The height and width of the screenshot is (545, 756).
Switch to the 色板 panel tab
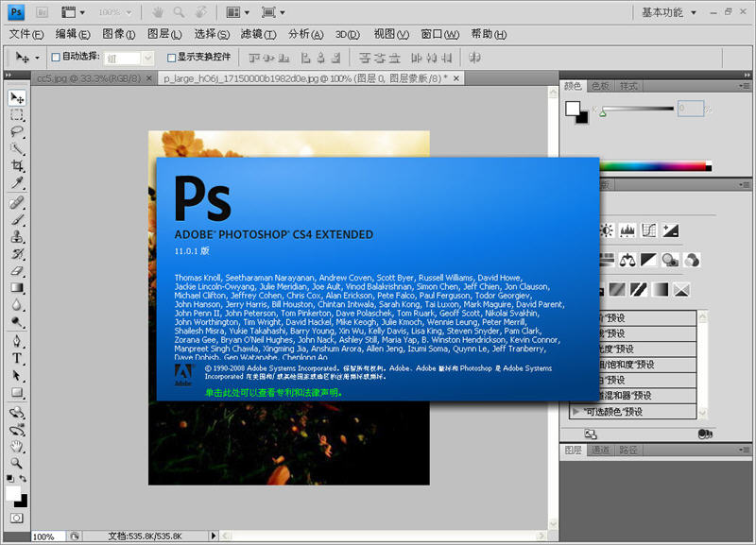tap(600, 86)
